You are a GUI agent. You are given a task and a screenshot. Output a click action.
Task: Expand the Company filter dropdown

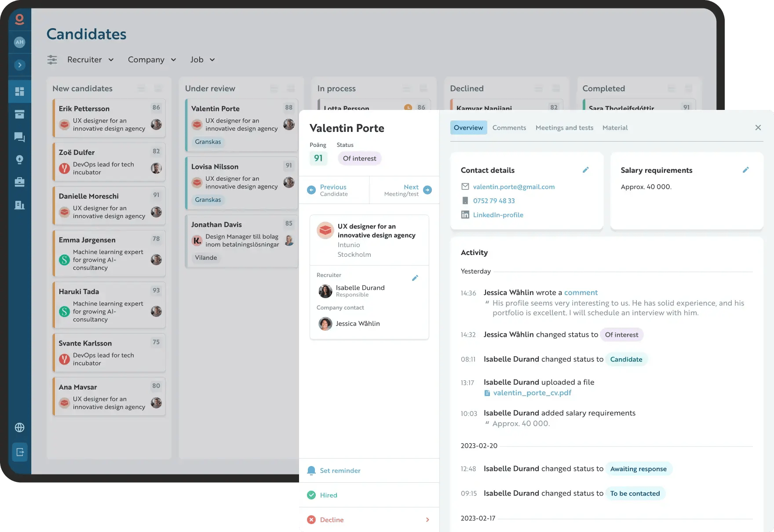(152, 60)
